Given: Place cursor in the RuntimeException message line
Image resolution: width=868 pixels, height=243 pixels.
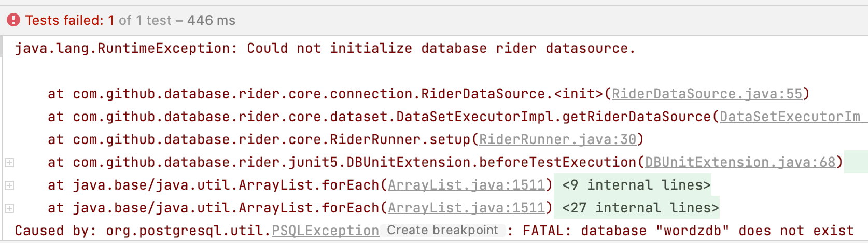Looking at the screenshot, I should pos(325,48).
